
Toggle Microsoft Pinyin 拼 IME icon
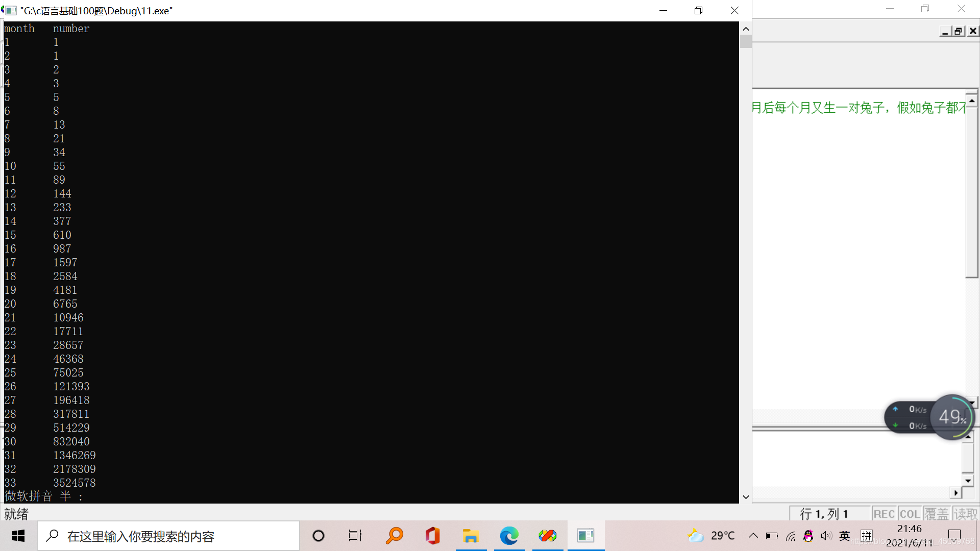point(866,536)
